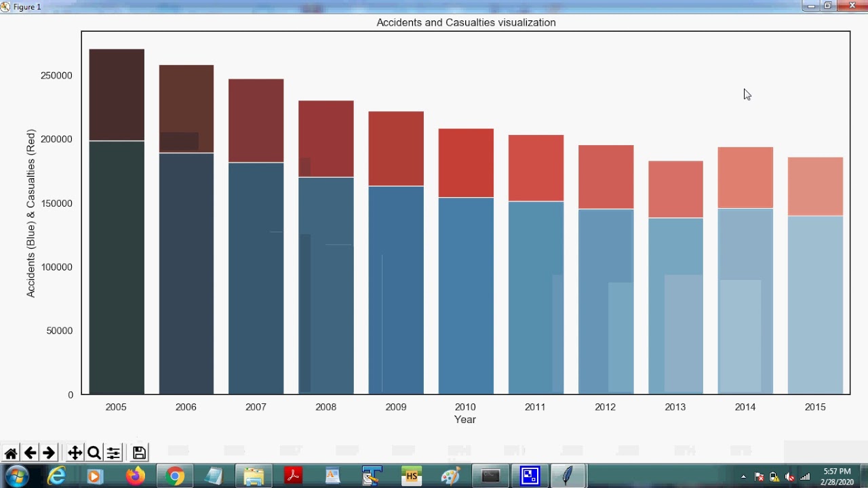The image size is (868, 488).
Task: Click the 'Figure 1' window title
Action: (27, 7)
